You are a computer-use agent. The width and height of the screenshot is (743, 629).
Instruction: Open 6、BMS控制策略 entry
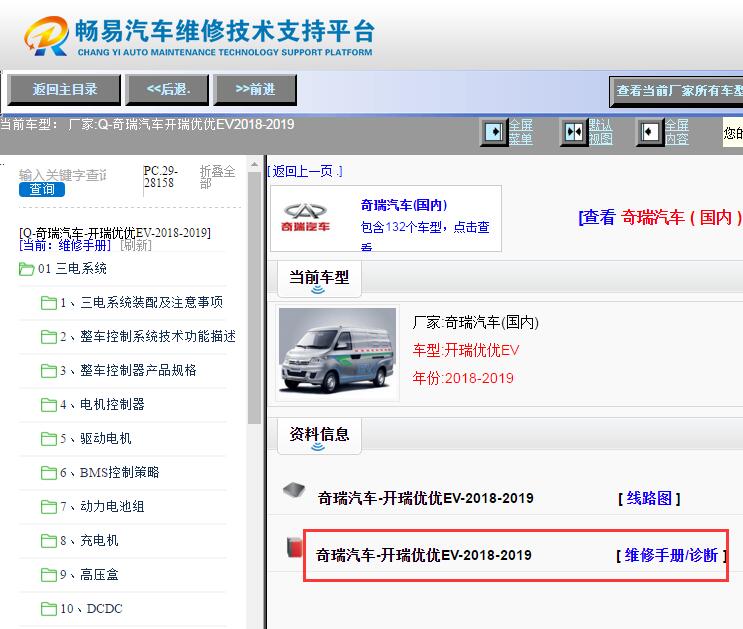109,473
